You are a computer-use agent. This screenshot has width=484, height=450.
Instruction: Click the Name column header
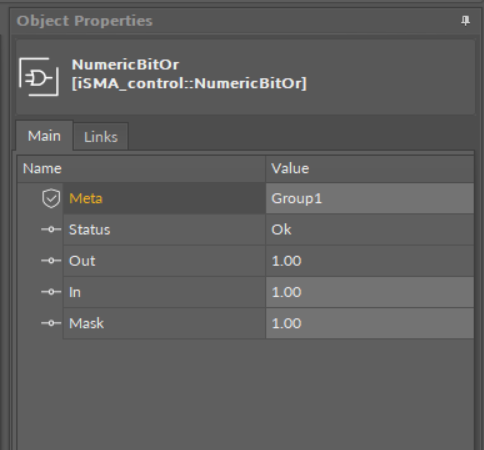tap(141, 169)
